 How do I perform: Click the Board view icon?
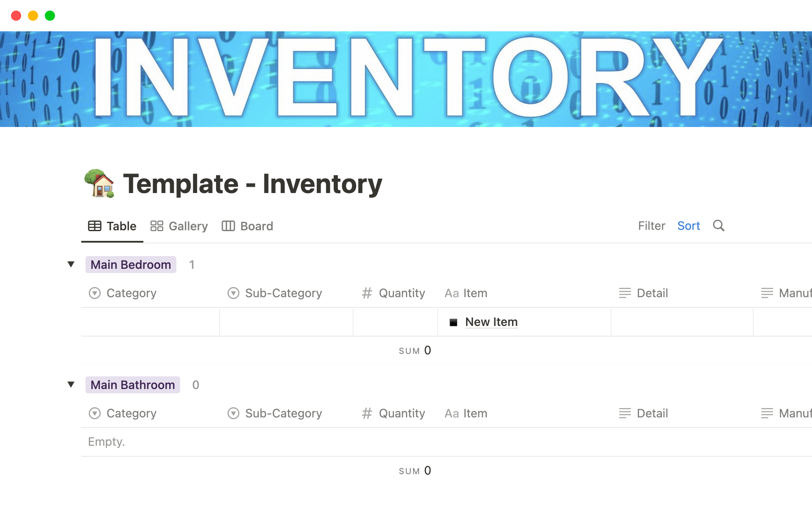[x=228, y=226]
